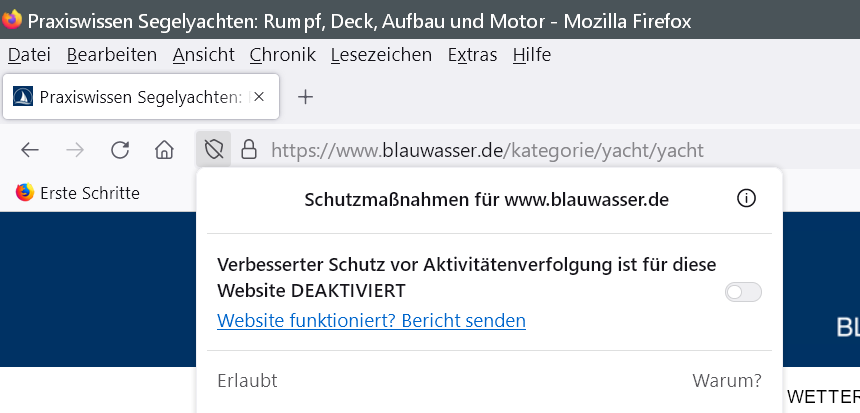The image size is (860, 413).
Task: Open the Erste Schritte bookmark
Action: click(78, 193)
